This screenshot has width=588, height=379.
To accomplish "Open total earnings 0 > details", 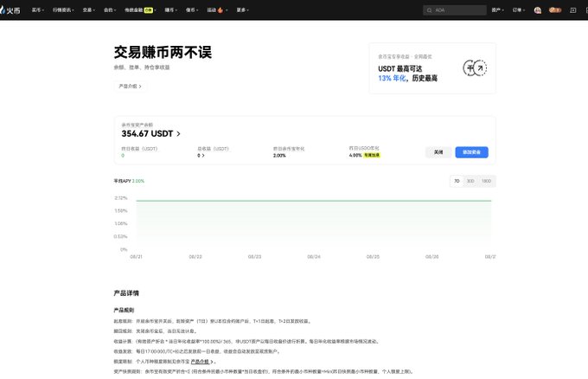I will pos(201,156).
